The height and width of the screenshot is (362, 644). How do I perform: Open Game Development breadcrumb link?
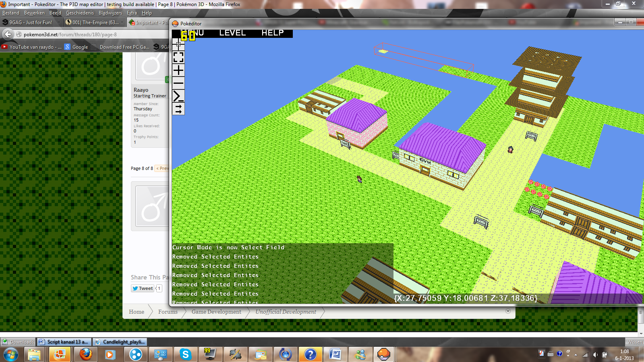tap(216, 312)
